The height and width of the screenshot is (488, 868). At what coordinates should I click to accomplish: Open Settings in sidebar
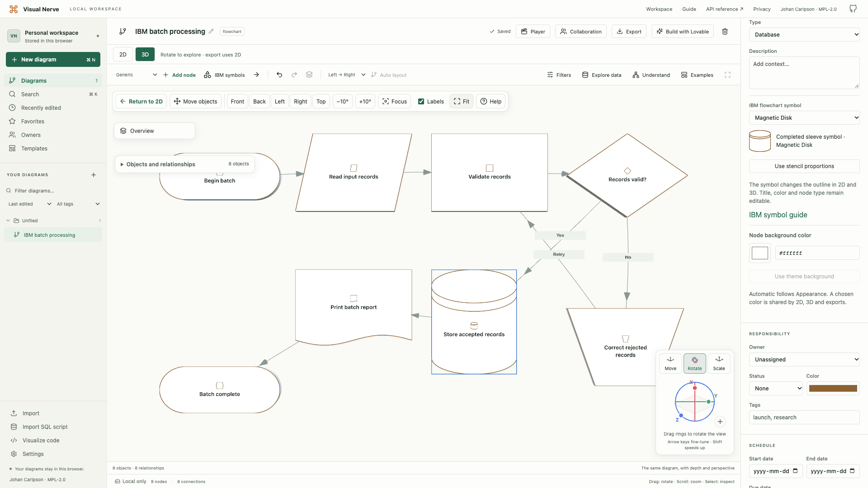tap(33, 454)
